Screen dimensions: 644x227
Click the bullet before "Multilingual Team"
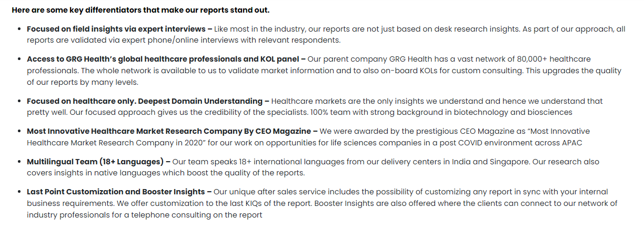19,162
